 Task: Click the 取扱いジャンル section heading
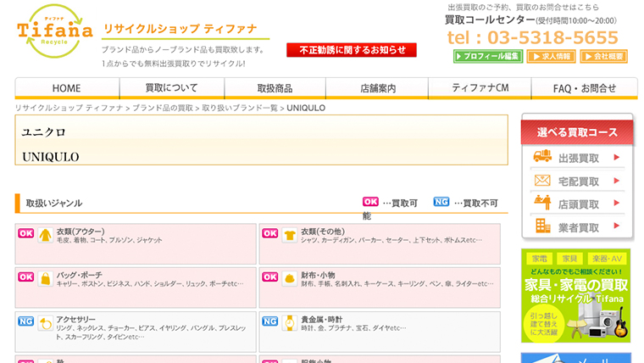click(54, 203)
